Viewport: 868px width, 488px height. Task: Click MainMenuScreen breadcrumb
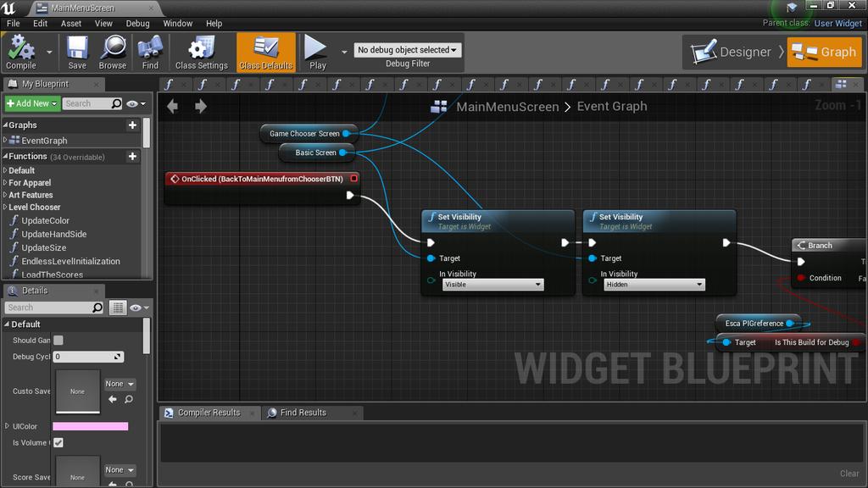click(507, 107)
